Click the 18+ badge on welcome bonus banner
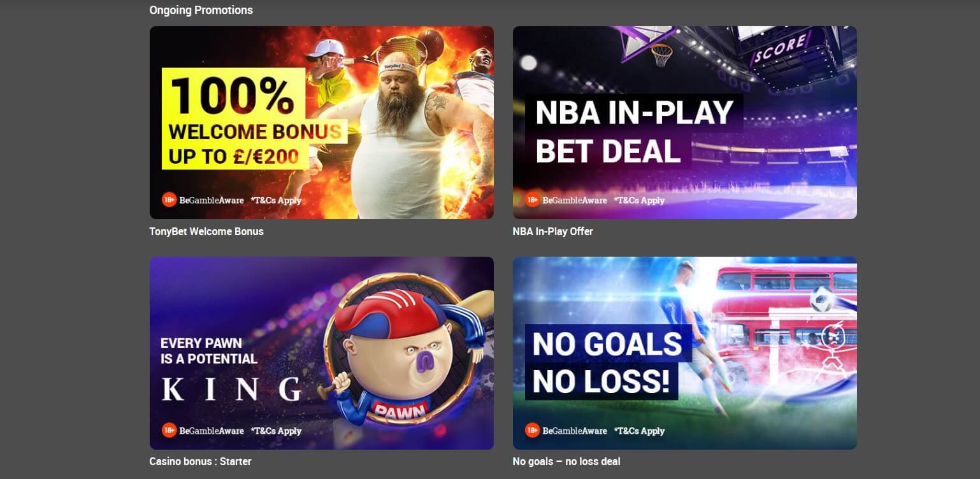Screen dimensions: 980x479 click(169, 199)
